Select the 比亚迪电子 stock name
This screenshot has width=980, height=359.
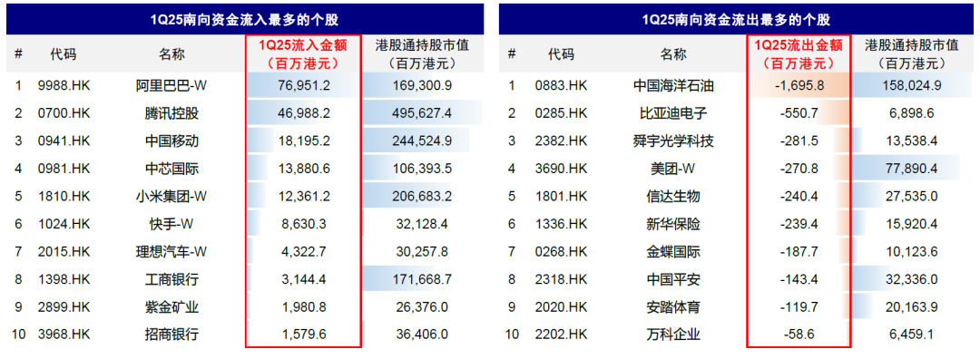click(x=673, y=113)
